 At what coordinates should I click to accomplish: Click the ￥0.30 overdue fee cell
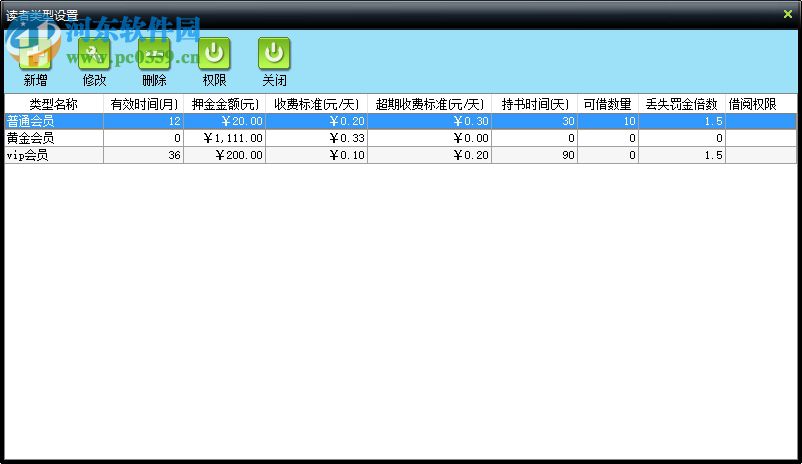tap(430, 121)
